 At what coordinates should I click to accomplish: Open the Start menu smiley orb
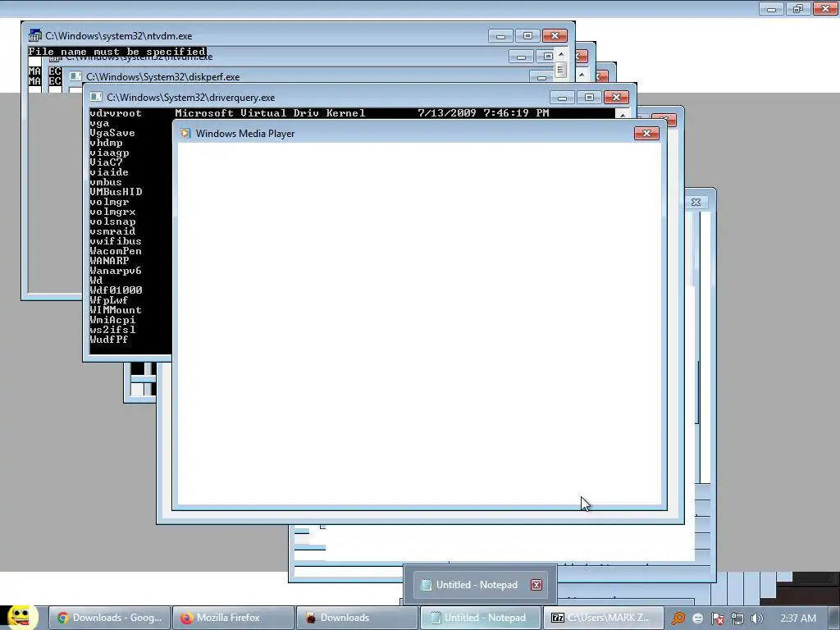(21, 617)
